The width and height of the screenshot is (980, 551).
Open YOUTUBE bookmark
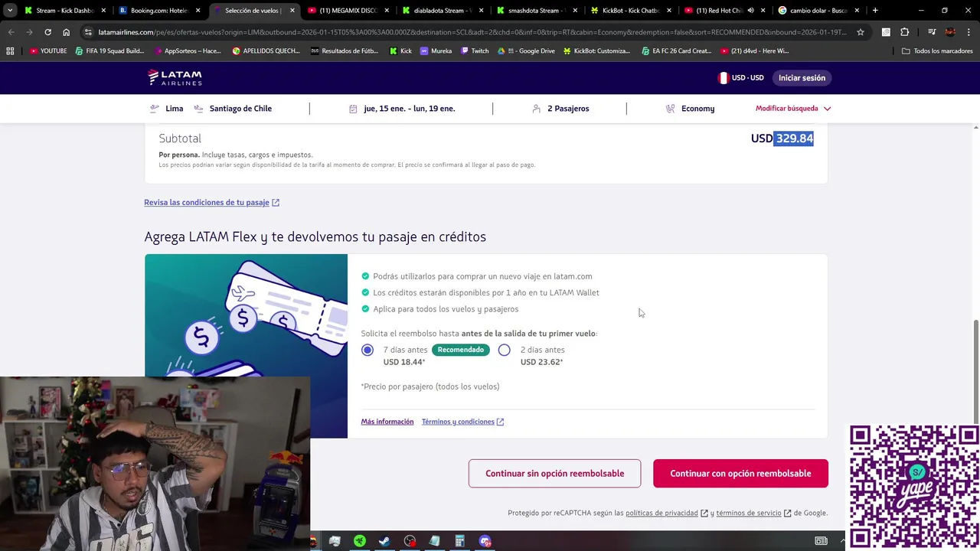(48, 51)
